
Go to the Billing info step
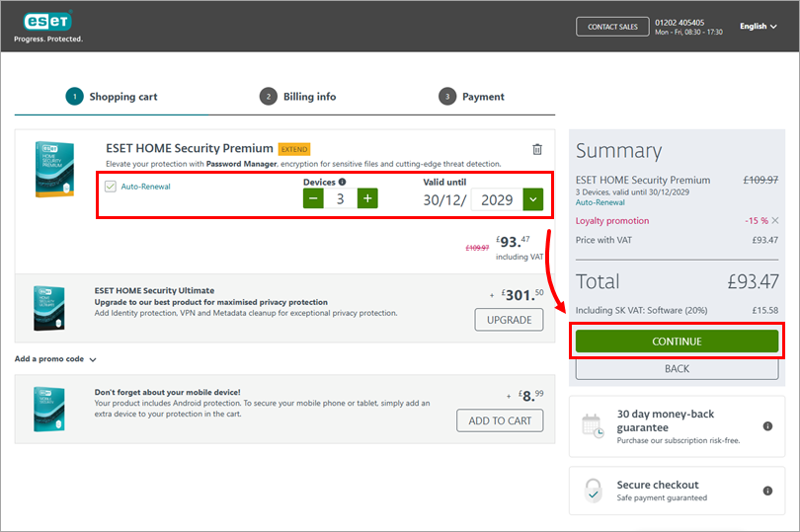(x=298, y=97)
